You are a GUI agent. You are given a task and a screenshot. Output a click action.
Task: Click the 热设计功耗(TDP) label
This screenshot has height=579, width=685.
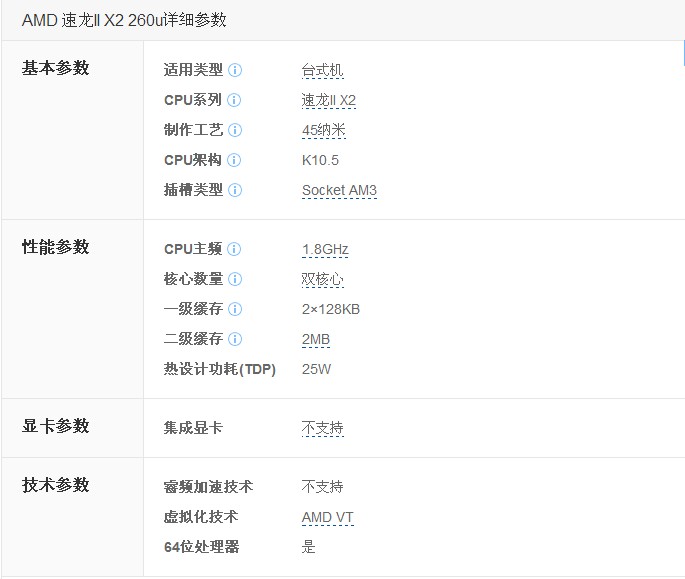click(x=220, y=369)
